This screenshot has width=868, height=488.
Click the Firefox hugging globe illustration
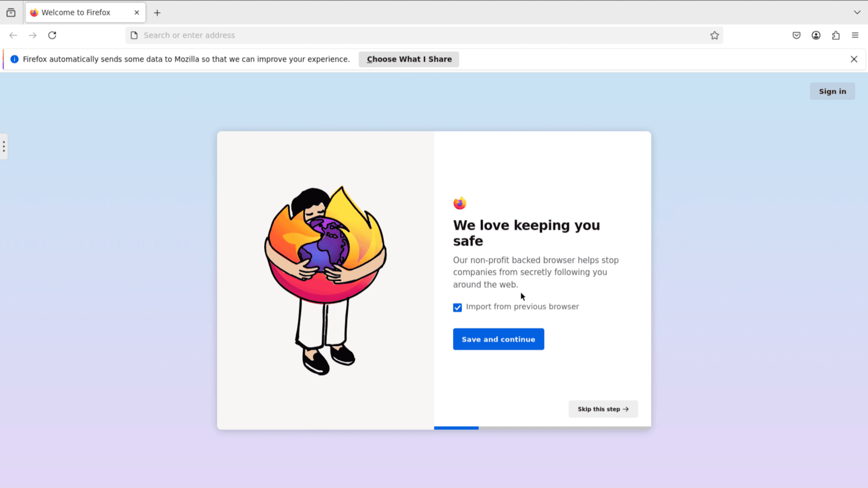click(x=325, y=280)
